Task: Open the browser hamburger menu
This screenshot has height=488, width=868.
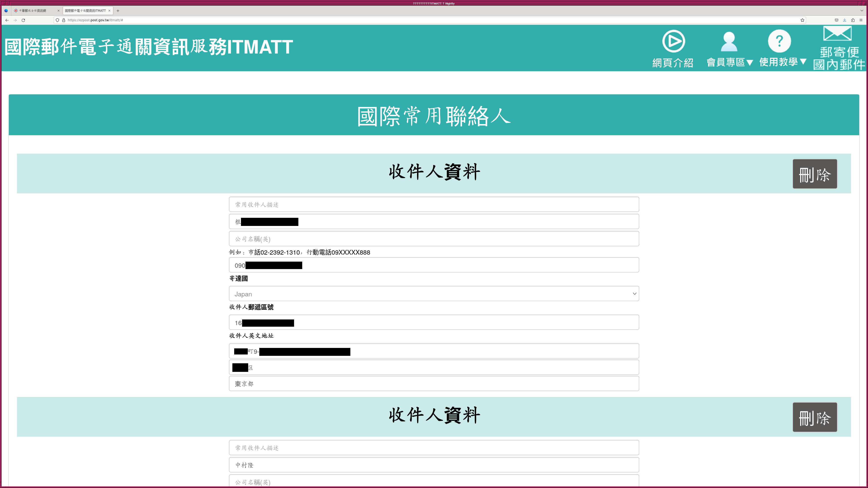Action: click(861, 20)
